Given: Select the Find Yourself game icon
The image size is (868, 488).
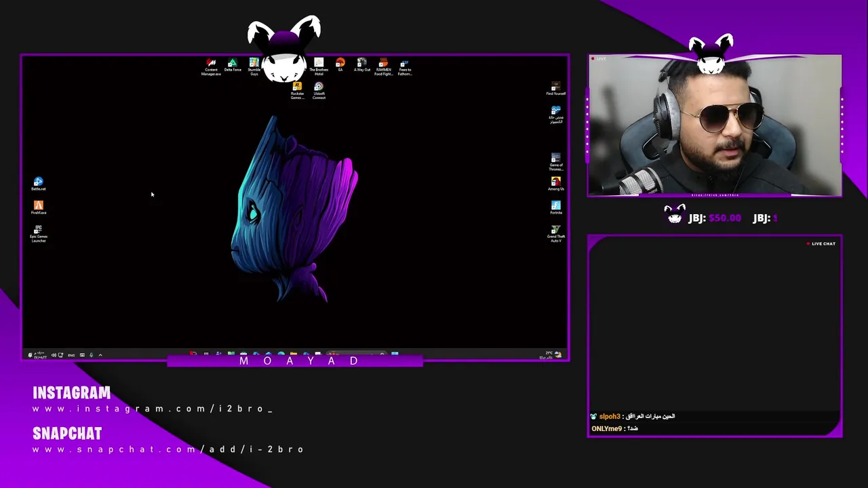Looking at the screenshot, I should 555,89.
